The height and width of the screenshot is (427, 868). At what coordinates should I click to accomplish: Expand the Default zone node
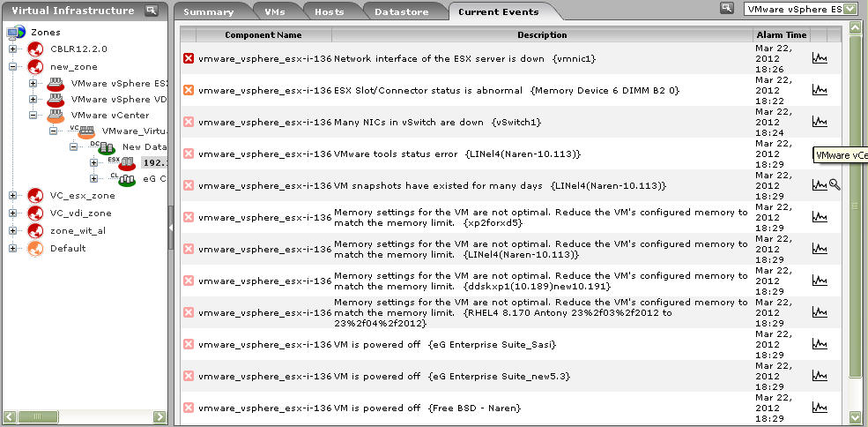pyautogui.click(x=12, y=249)
